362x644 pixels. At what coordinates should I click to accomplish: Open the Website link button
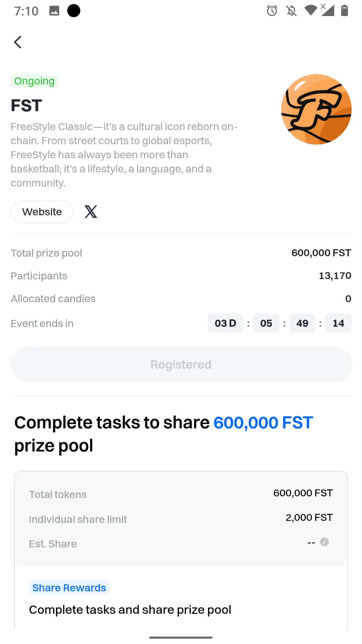pyautogui.click(x=42, y=212)
